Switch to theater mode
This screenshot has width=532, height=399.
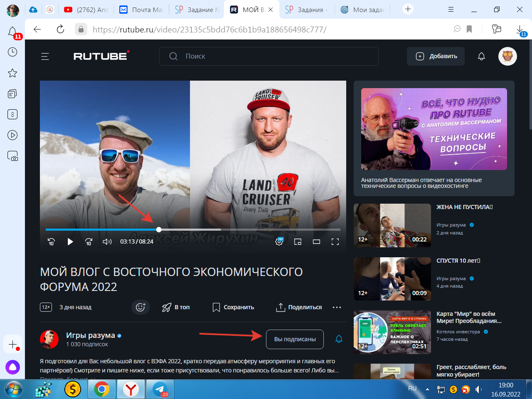[x=316, y=241]
